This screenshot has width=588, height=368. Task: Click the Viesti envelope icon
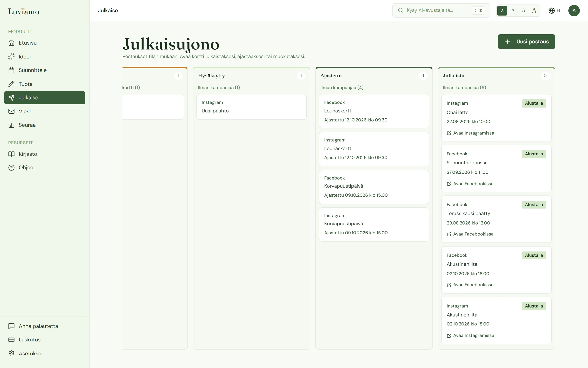11,111
